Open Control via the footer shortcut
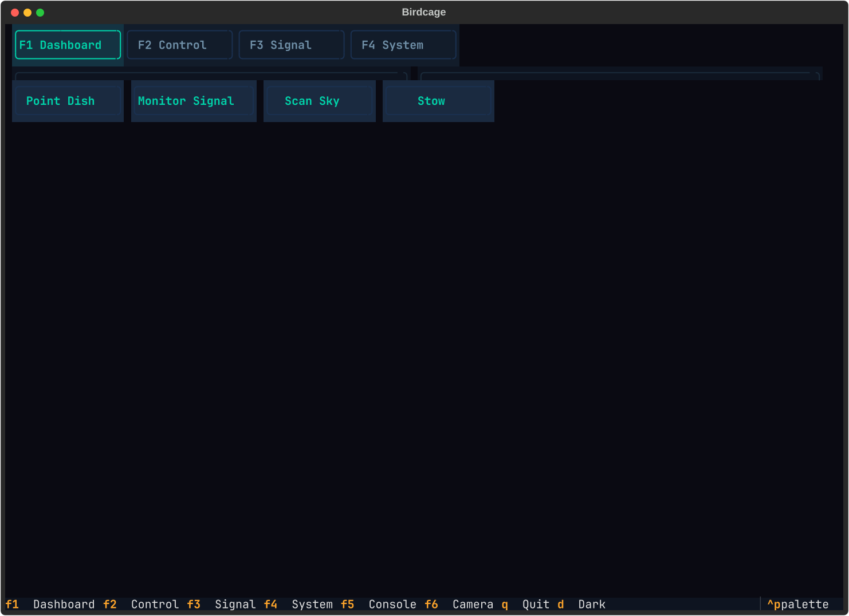The height and width of the screenshot is (616, 849). [155, 604]
